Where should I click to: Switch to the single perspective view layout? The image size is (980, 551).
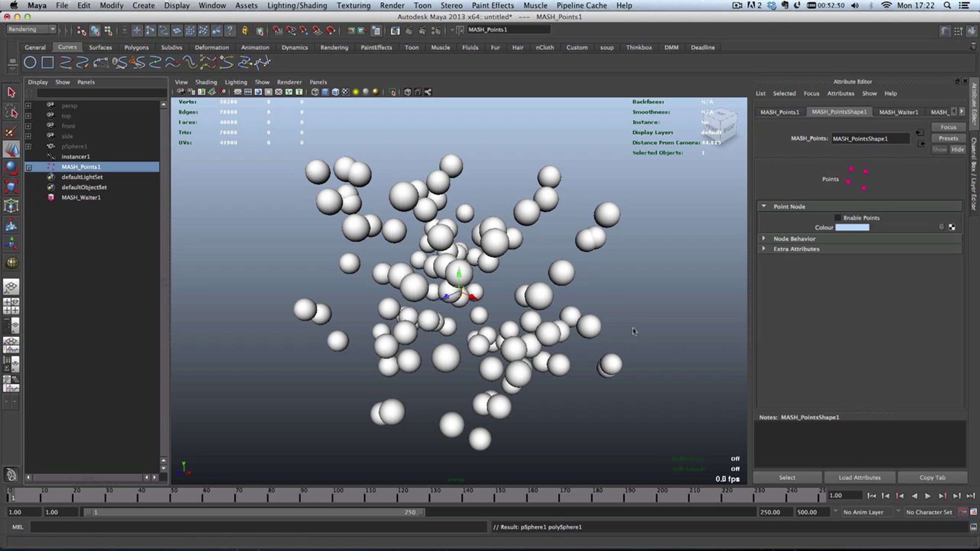pyautogui.click(x=11, y=287)
